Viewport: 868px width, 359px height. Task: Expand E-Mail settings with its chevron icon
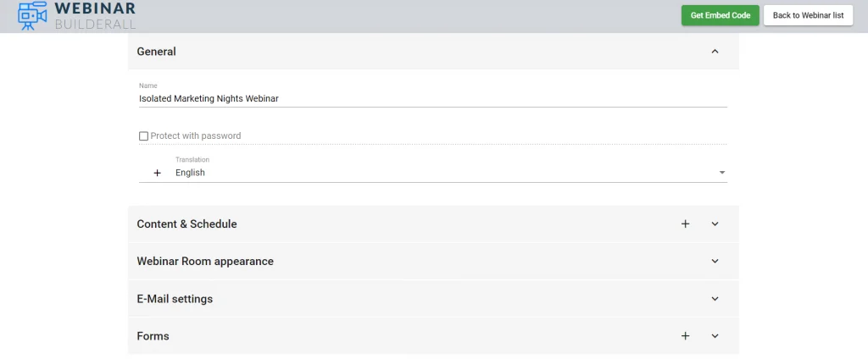pyautogui.click(x=715, y=299)
